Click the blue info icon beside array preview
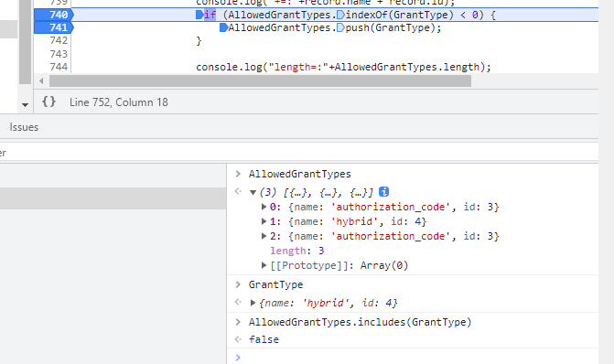The height and width of the screenshot is (364, 614). pyautogui.click(x=383, y=192)
